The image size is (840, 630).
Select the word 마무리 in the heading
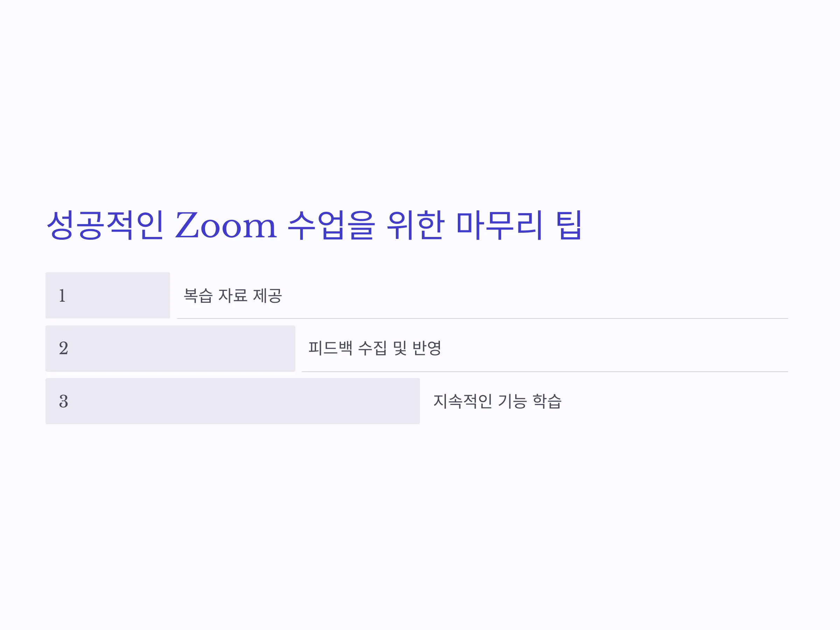(x=499, y=225)
